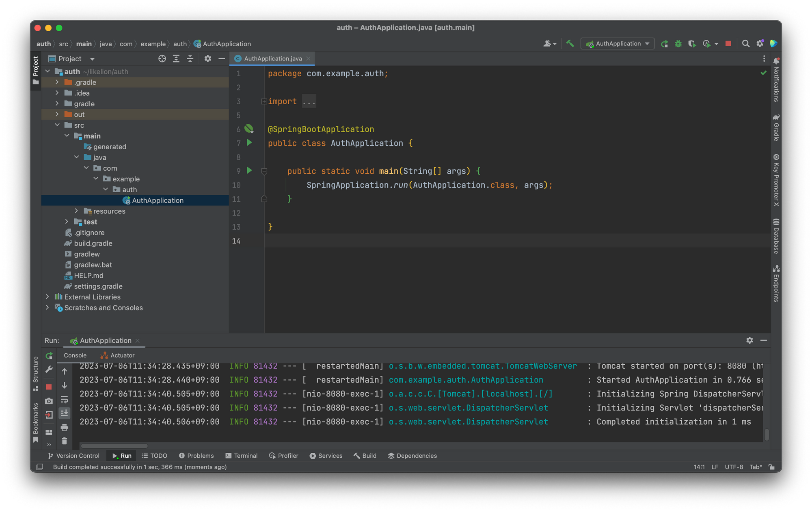This screenshot has width=812, height=512.
Task: Toggle soft-wrap in the console
Action: click(64, 400)
